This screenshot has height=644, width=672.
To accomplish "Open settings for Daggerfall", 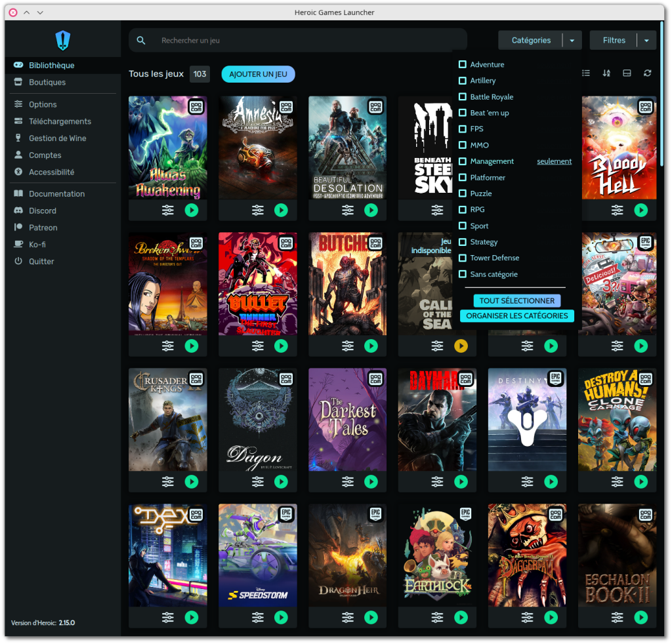I will (x=527, y=618).
